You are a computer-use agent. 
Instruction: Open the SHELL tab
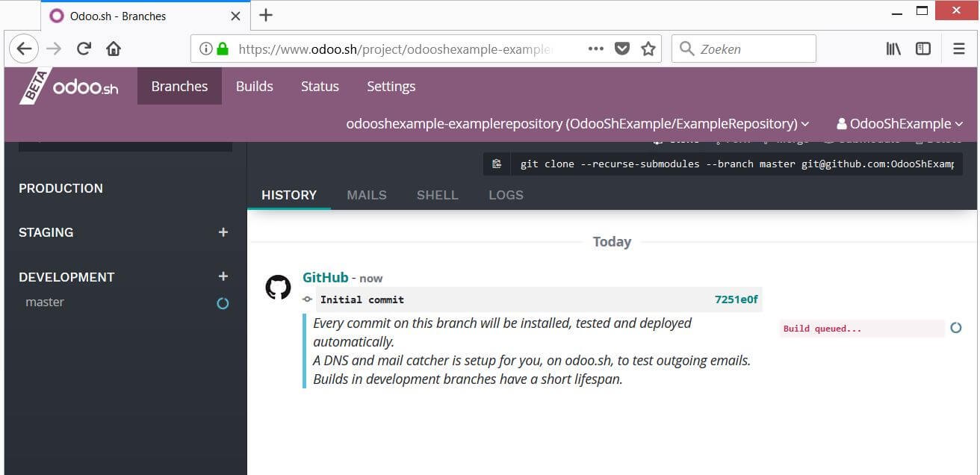tap(437, 195)
